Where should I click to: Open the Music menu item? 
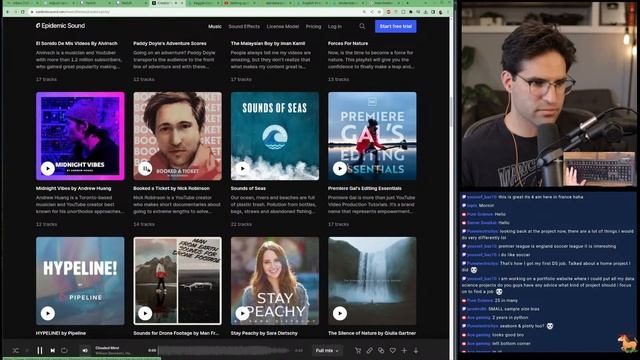tap(215, 26)
